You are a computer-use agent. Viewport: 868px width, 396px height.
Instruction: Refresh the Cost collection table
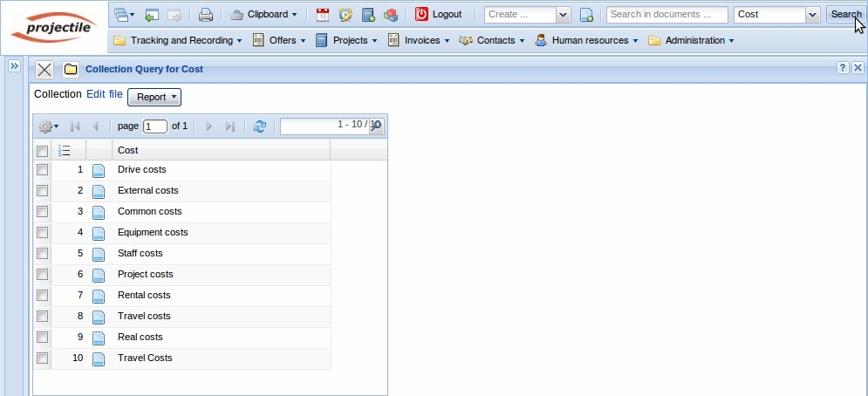(x=259, y=126)
